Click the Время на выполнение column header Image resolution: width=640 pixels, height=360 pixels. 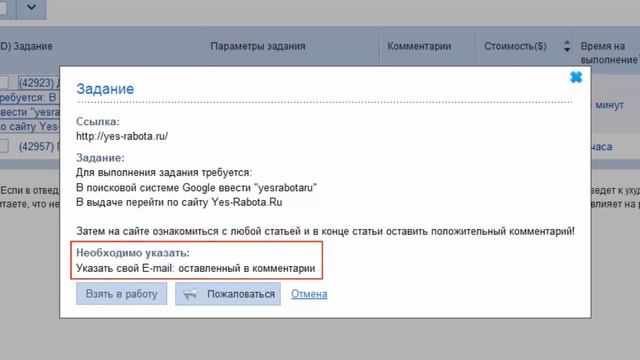pos(609,53)
